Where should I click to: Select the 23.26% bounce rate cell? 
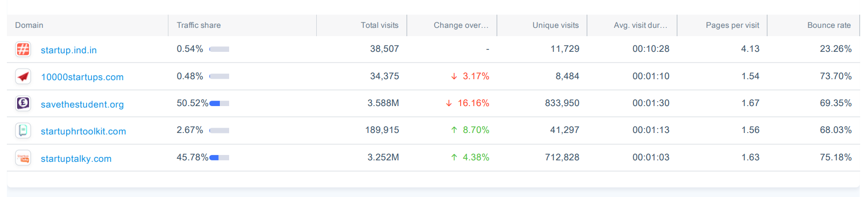(x=836, y=49)
